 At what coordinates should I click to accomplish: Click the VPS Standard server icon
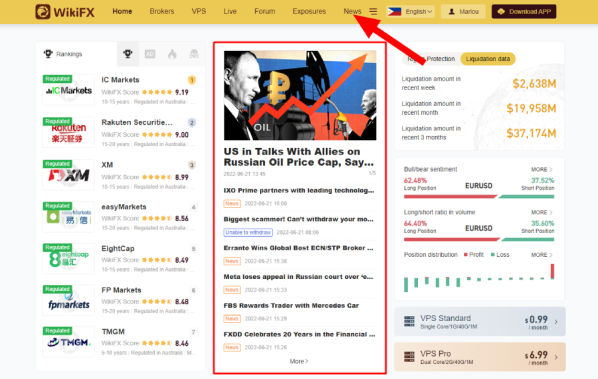409,321
